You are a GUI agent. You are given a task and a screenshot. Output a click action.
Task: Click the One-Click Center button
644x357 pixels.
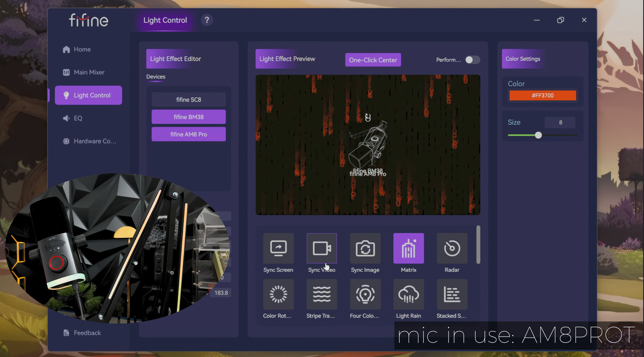373,60
